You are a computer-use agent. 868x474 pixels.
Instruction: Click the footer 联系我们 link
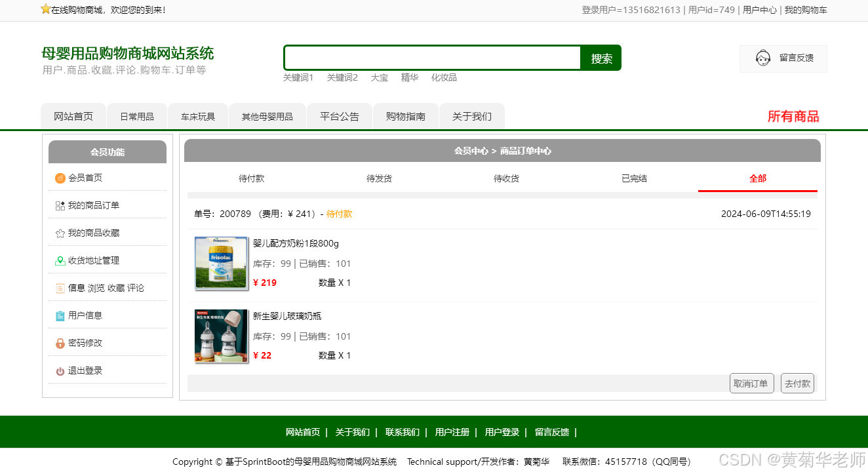403,432
